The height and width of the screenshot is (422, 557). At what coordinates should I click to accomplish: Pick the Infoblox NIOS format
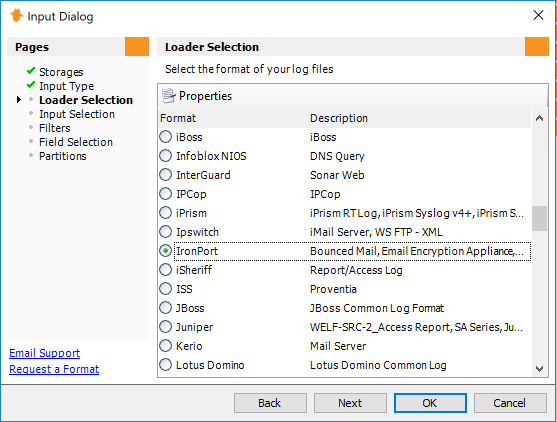coord(166,156)
